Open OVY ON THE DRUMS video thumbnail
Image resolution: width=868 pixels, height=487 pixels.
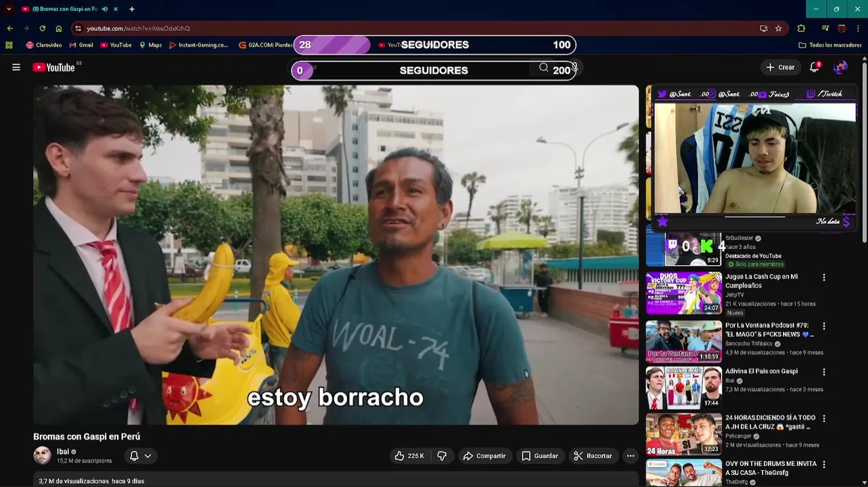click(683, 473)
